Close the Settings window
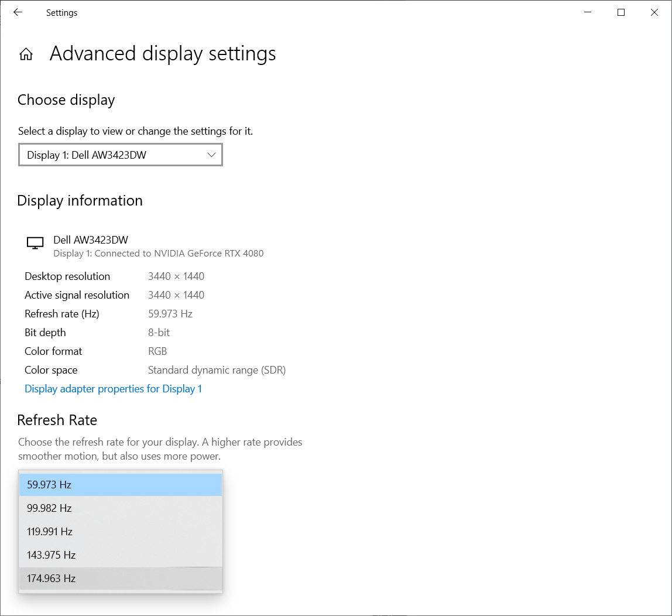 point(654,12)
